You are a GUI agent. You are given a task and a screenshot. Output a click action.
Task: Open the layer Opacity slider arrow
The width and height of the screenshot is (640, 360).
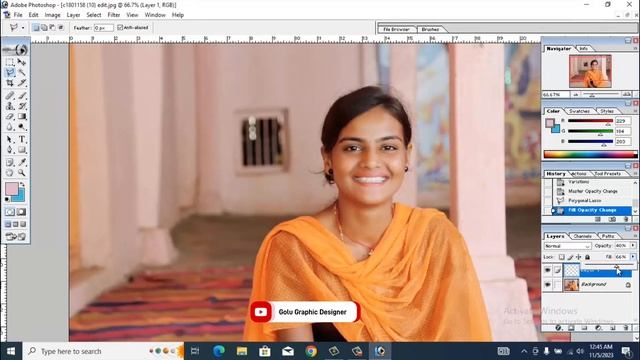(633, 246)
